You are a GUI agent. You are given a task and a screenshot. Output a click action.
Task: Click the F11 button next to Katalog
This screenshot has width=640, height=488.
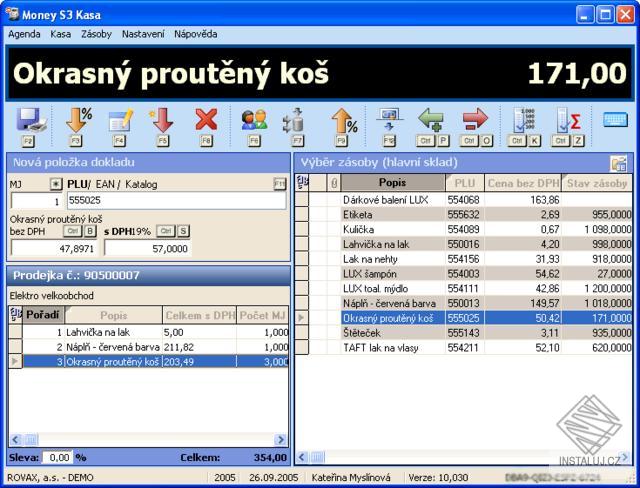click(280, 184)
